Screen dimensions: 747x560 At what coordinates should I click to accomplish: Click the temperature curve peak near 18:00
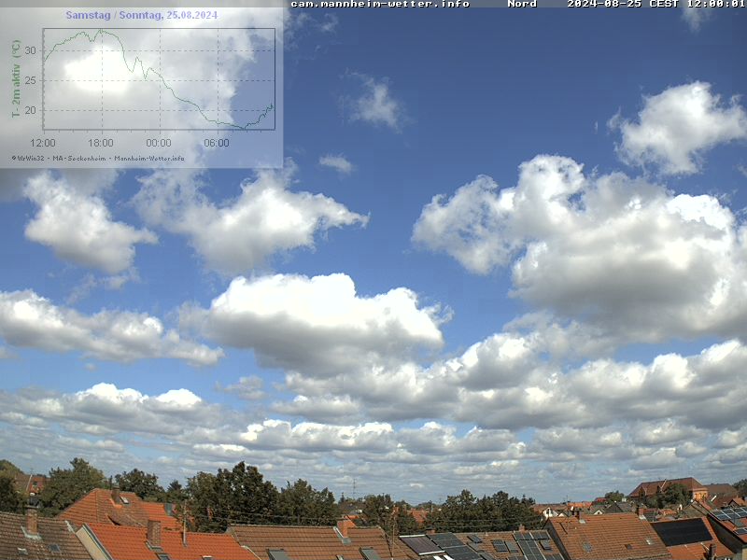(99, 30)
